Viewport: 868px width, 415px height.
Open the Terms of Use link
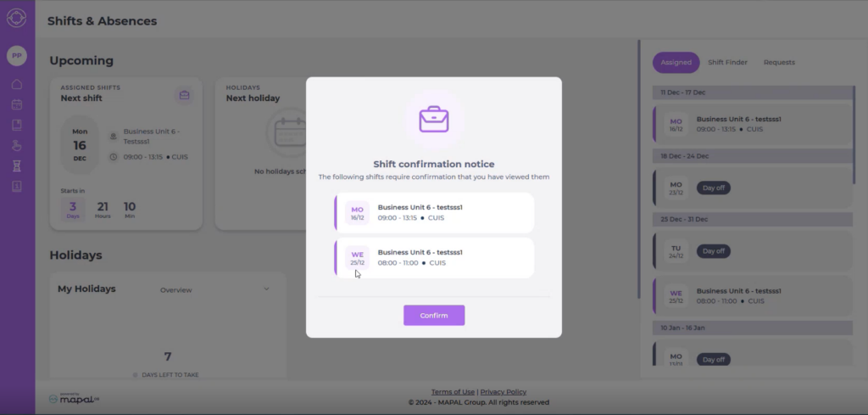pyautogui.click(x=453, y=391)
